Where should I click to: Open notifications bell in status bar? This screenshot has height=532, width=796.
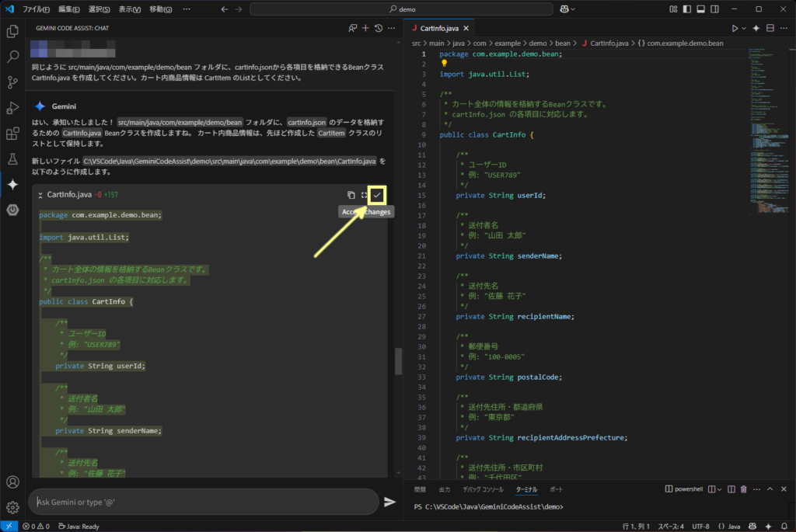click(784, 527)
